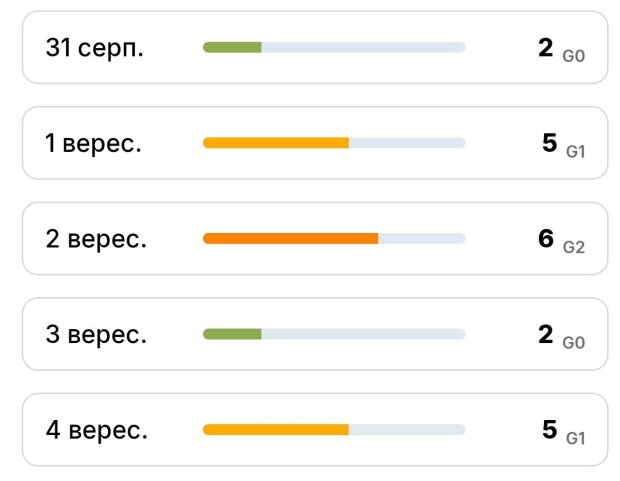Click the value 6 on 2 верес.
The height and width of the screenshot is (481, 620).
(x=546, y=239)
